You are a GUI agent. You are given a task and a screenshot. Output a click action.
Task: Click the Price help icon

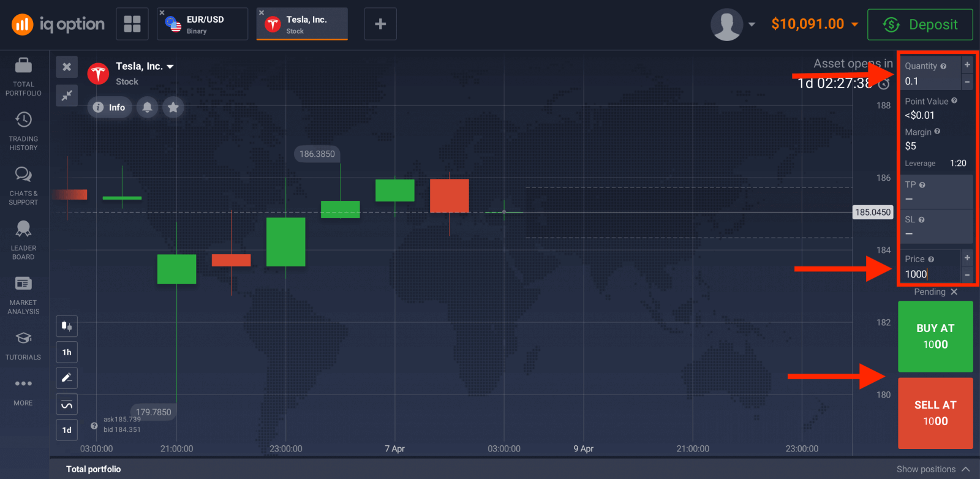click(931, 260)
